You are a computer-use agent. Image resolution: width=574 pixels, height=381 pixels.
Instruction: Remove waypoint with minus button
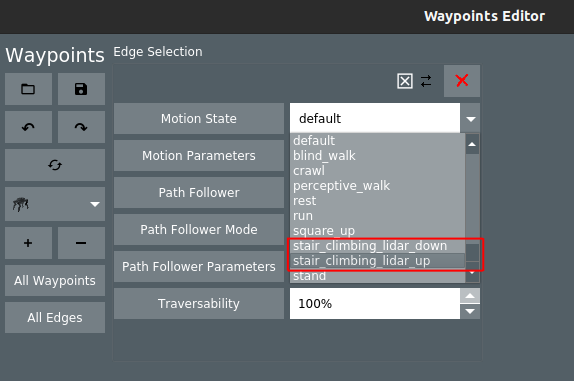[81, 243]
